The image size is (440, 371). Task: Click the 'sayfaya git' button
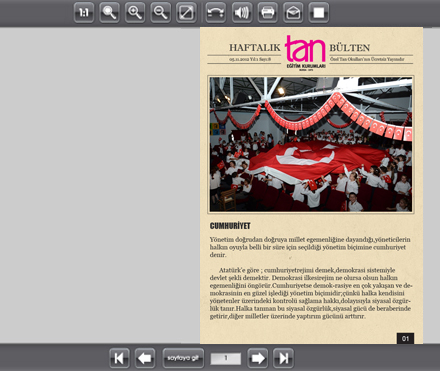click(x=183, y=358)
